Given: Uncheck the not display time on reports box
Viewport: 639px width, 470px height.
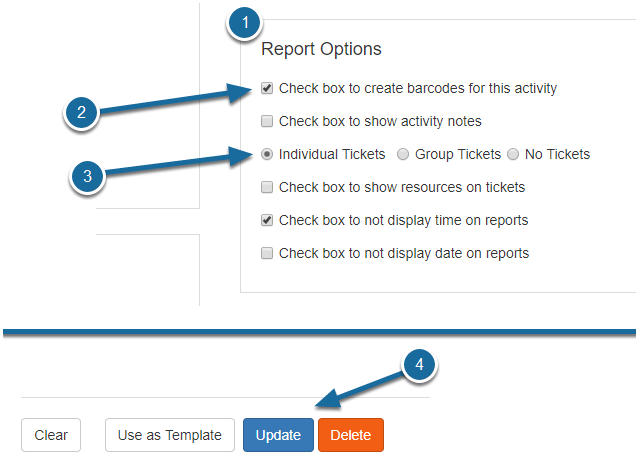Looking at the screenshot, I should click(x=267, y=220).
